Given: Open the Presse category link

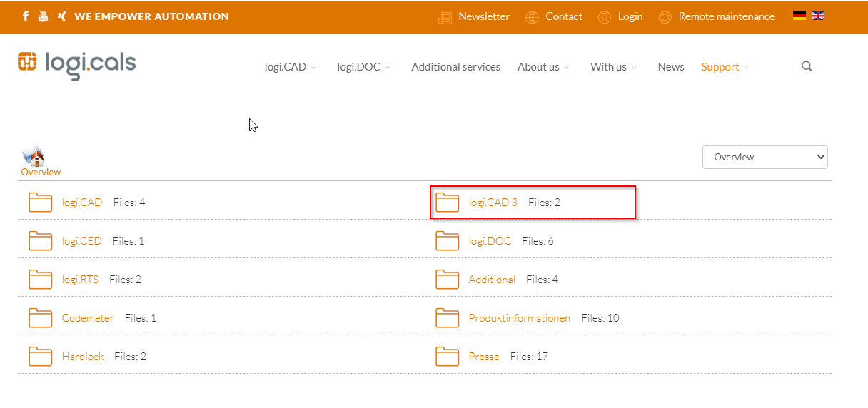Looking at the screenshot, I should pyautogui.click(x=484, y=357).
